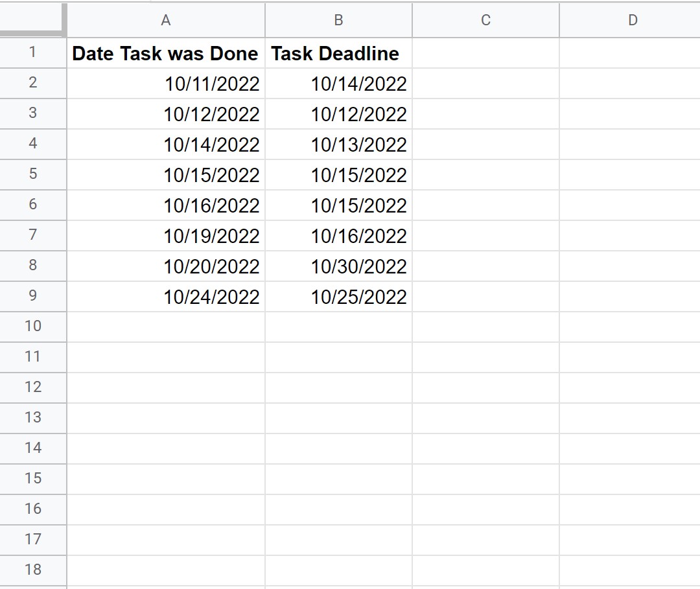
Task: Select column C header
Action: point(485,20)
